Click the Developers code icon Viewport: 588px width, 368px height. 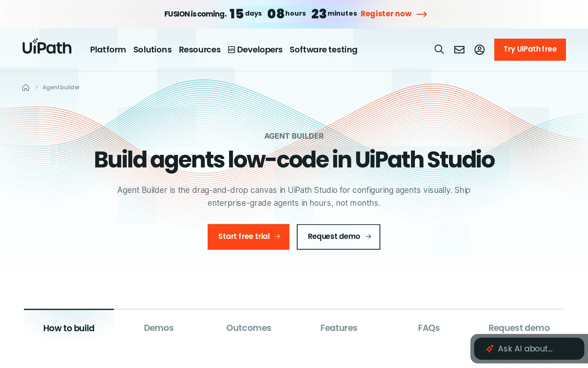coord(232,50)
